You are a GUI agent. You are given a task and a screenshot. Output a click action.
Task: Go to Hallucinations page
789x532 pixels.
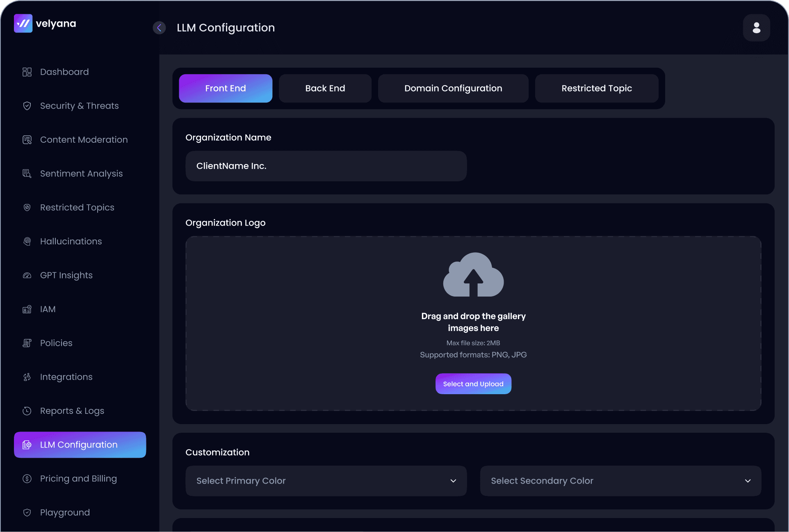[x=80, y=242]
